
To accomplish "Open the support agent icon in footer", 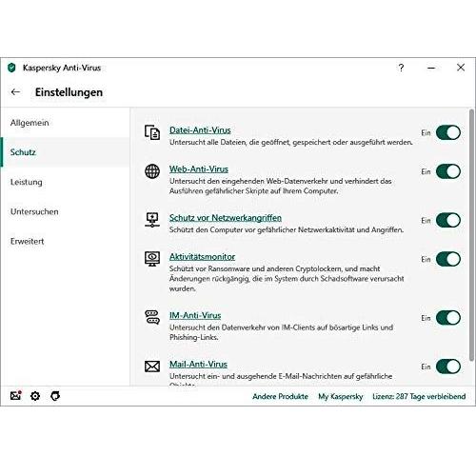I will coord(55,396).
